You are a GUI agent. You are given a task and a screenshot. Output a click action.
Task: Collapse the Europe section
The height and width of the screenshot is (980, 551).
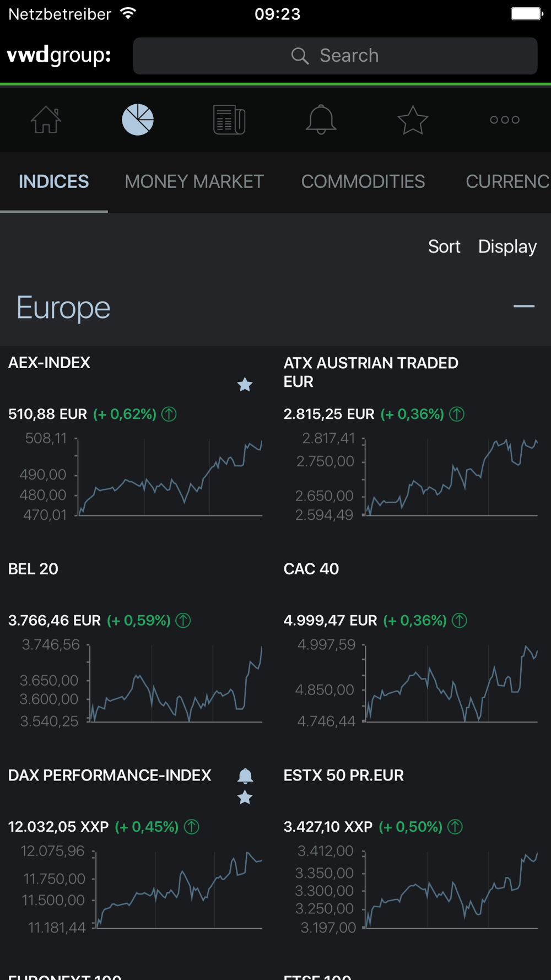[x=523, y=306]
